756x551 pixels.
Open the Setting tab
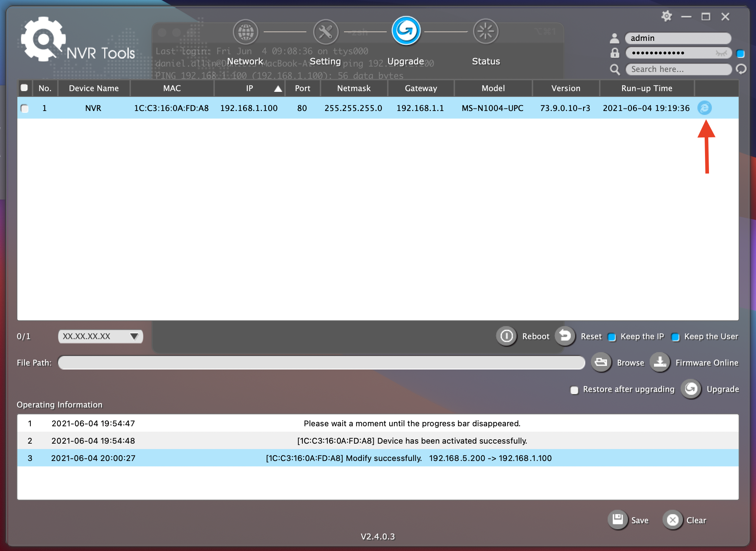pos(326,32)
